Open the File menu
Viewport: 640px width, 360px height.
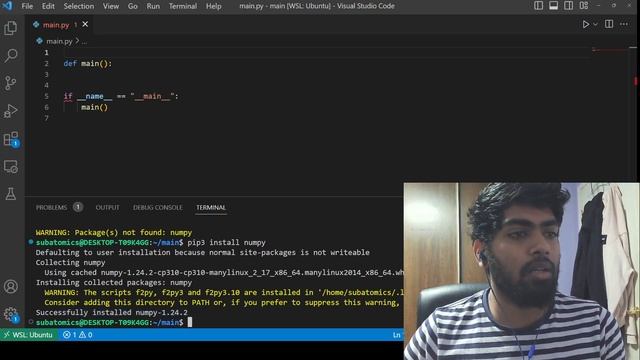pyautogui.click(x=27, y=6)
